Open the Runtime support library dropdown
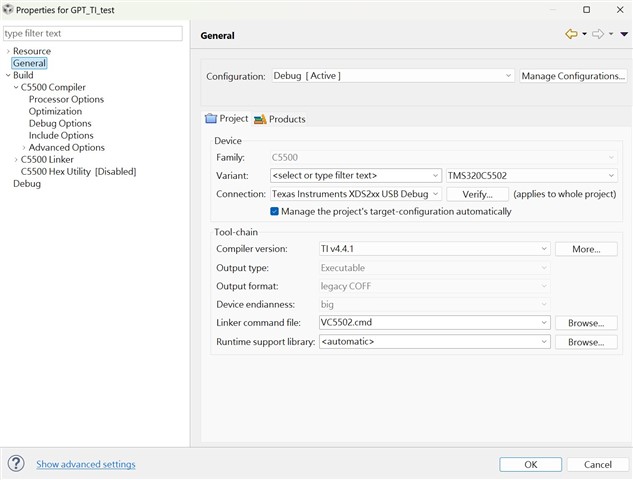The width and height of the screenshot is (633, 480). pos(434,342)
